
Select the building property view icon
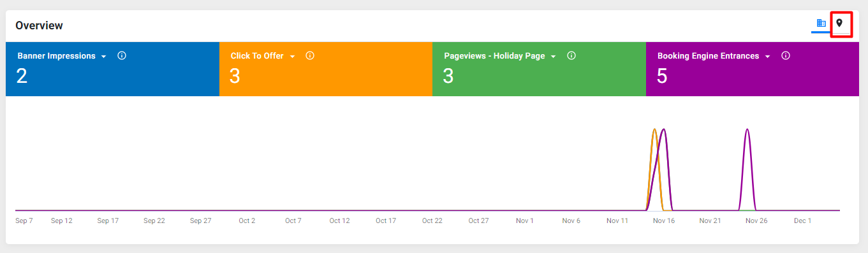(821, 23)
